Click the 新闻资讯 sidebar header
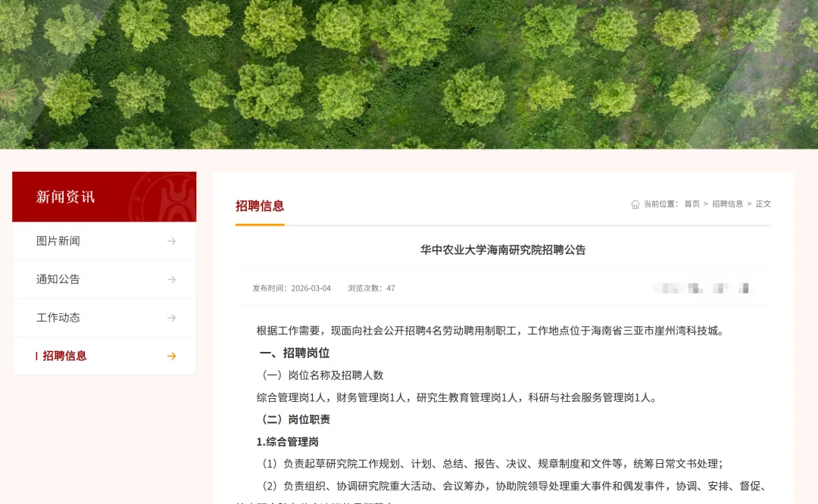Viewport: 818px width, 504px height. 105,197
